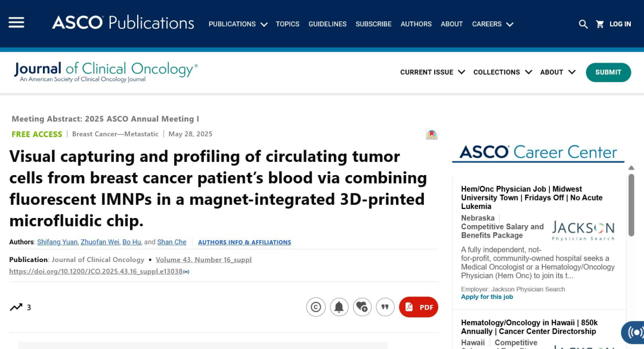This screenshot has width=644, height=349.
Task: Expand the Collections dropdown
Action: [502, 72]
